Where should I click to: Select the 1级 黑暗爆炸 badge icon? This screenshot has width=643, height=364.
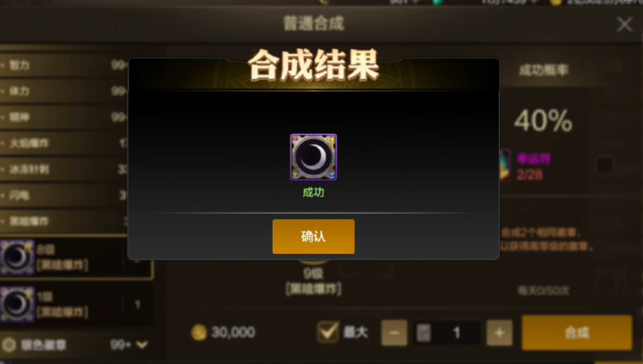17,304
